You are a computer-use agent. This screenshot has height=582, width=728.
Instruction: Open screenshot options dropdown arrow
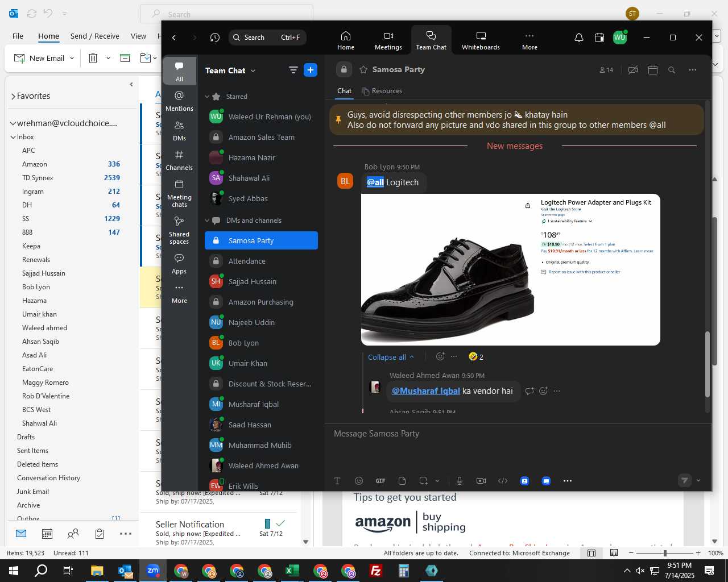pos(437,481)
